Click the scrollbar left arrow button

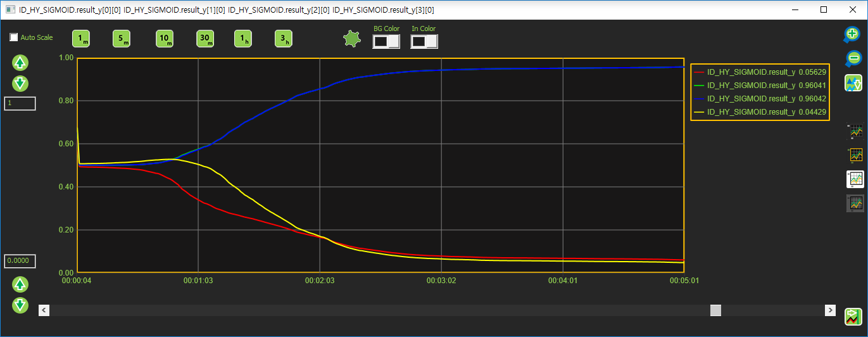[44, 310]
